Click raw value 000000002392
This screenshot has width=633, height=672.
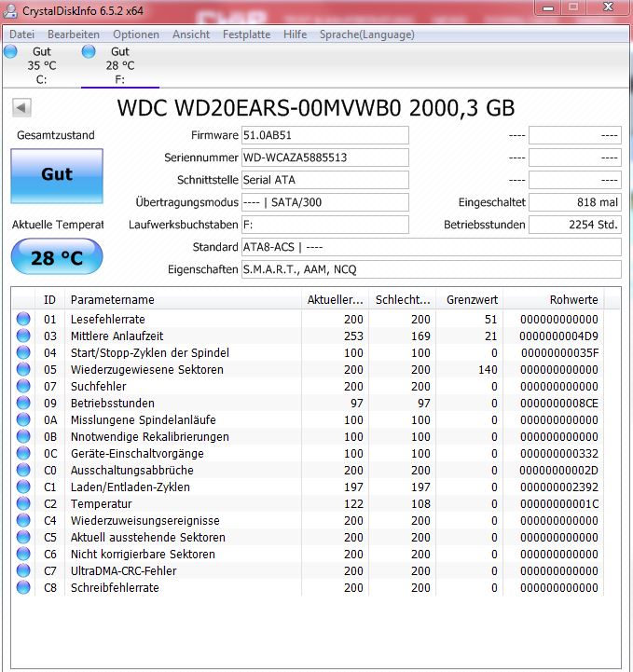pyautogui.click(x=558, y=487)
